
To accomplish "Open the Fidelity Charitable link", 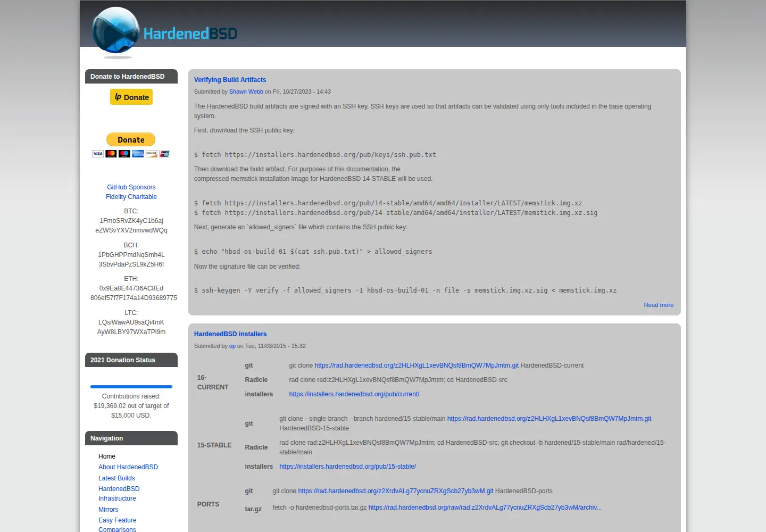I will coord(131,197).
